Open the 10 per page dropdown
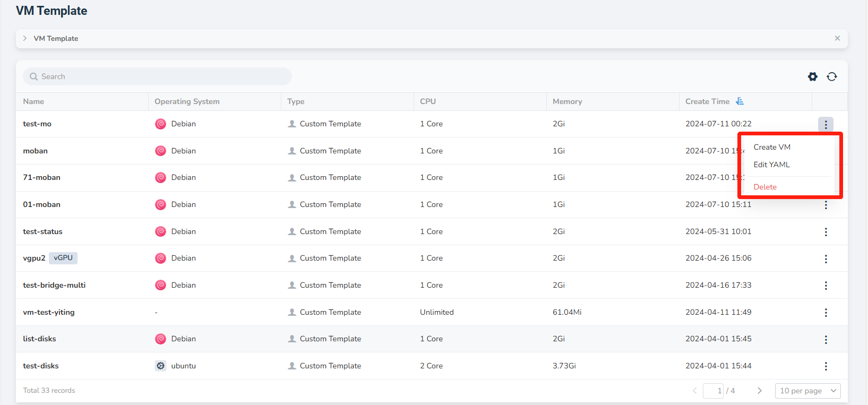Viewport: 868px width, 405px height. (807, 391)
